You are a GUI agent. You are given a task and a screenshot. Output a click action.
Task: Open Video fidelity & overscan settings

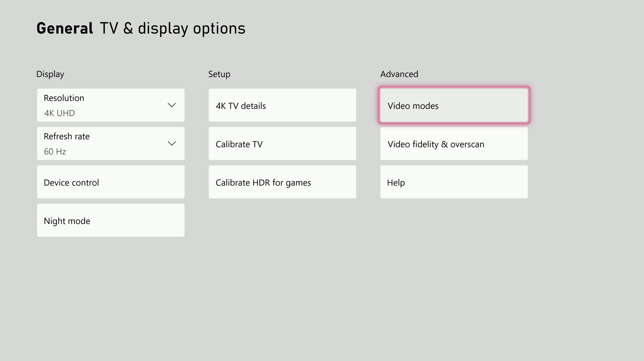pos(454,144)
